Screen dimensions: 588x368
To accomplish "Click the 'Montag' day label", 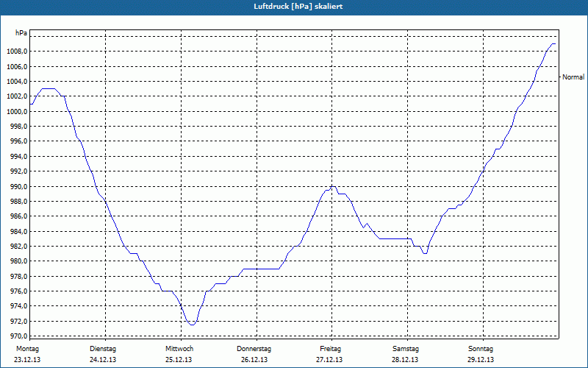I will [x=27, y=349].
